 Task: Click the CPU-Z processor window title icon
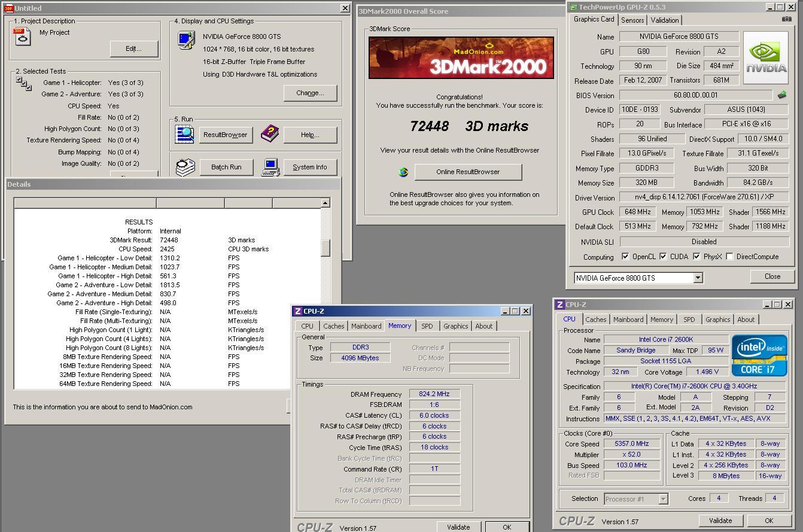coord(559,305)
